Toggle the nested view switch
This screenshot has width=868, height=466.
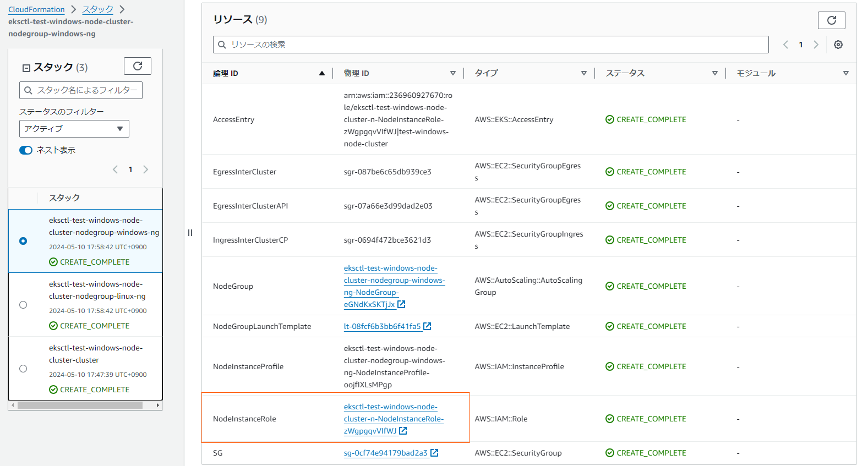click(x=26, y=150)
